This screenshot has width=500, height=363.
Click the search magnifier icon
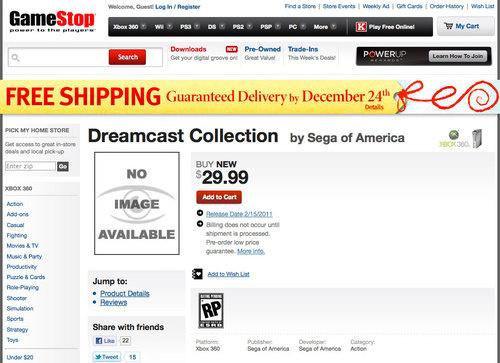tap(15, 58)
